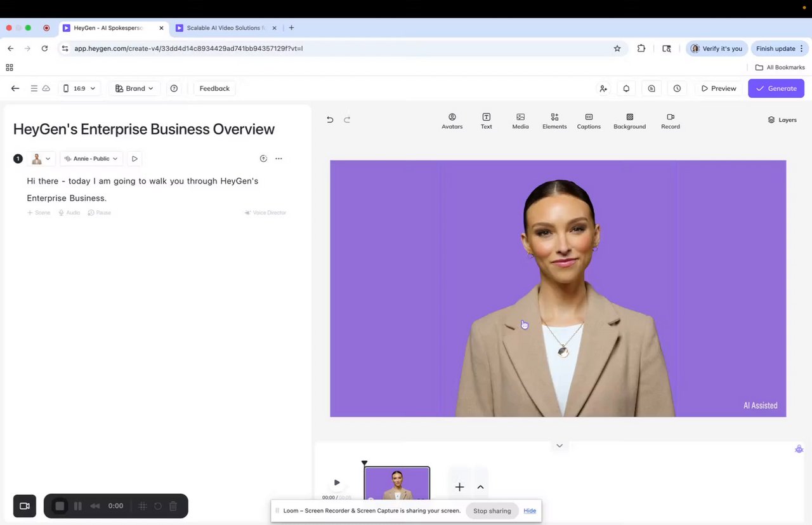Open the Annie - Public voice dropdown
The image size is (812, 525).
[91, 159]
